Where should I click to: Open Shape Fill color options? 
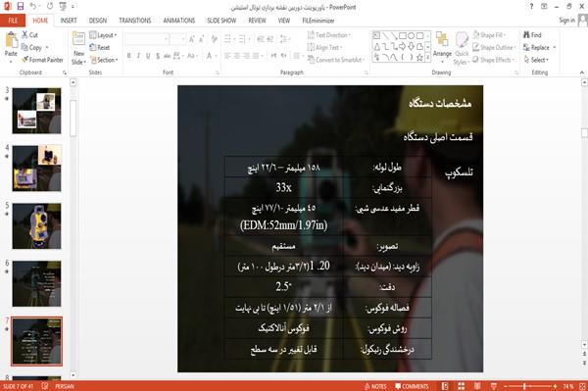coord(489,35)
